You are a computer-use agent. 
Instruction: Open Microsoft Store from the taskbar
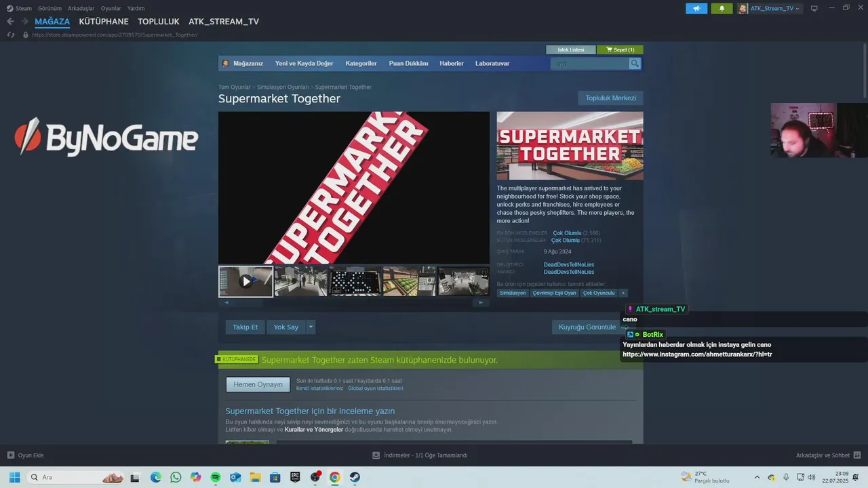tap(275, 477)
